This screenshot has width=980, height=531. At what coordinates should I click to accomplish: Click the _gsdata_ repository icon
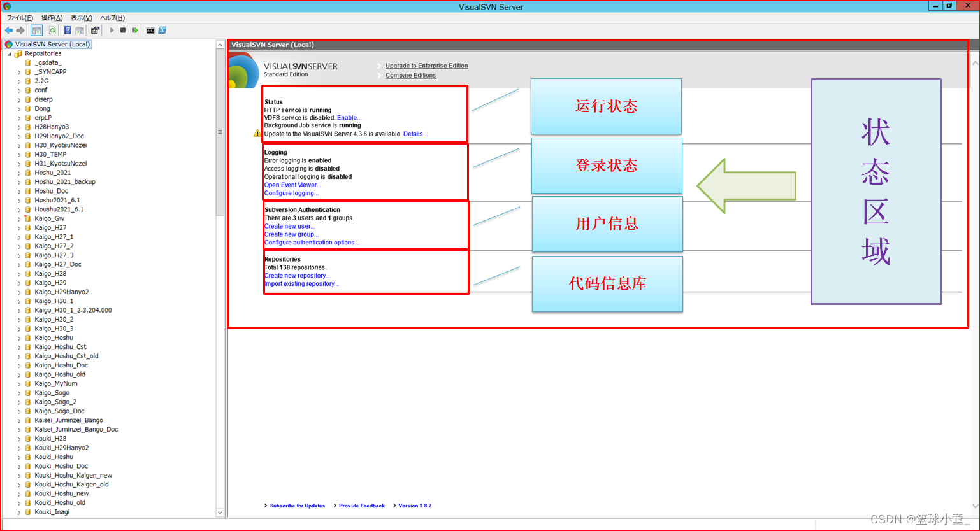pos(28,63)
